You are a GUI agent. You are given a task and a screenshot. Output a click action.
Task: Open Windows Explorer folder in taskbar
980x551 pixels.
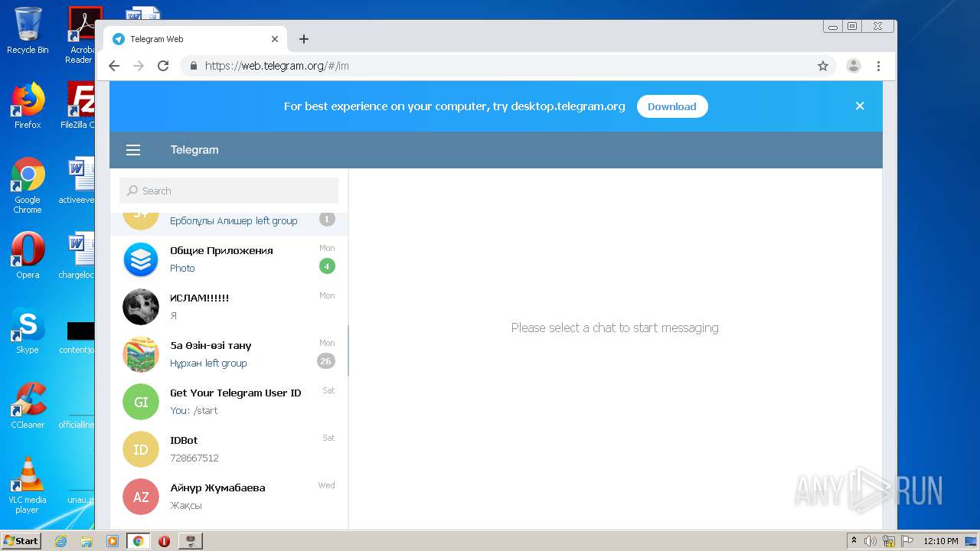click(87, 541)
